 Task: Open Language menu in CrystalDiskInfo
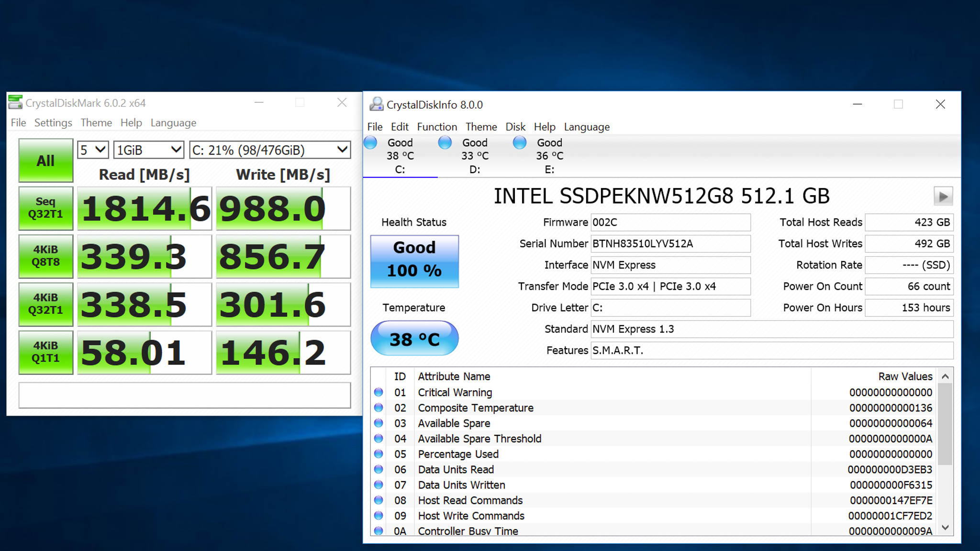[x=587, y=127]
